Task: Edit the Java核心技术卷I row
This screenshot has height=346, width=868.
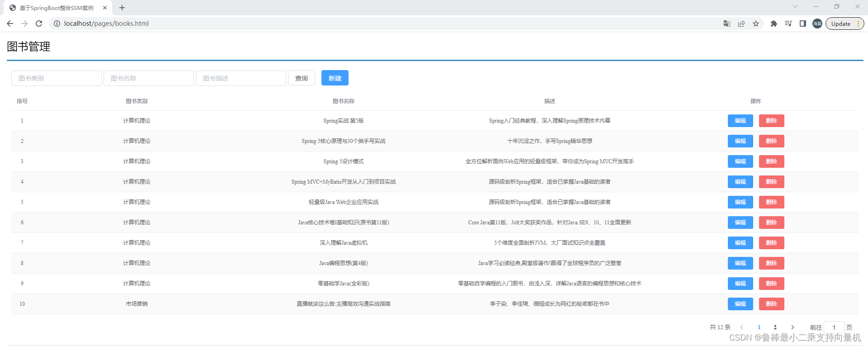Action: point(741,223)
